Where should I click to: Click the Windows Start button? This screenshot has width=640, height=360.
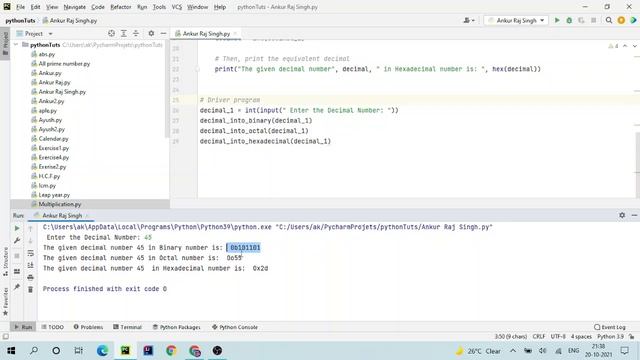(x=11, y=351)
